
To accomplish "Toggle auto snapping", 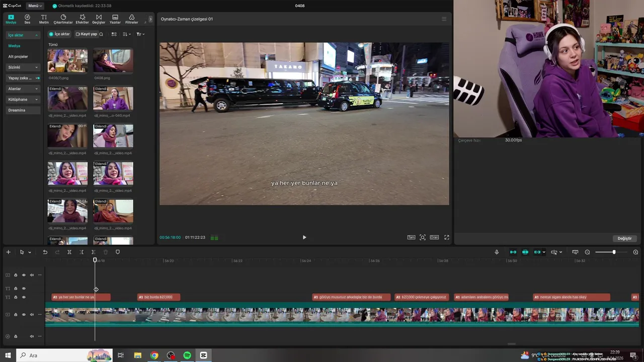I will 525,252.
